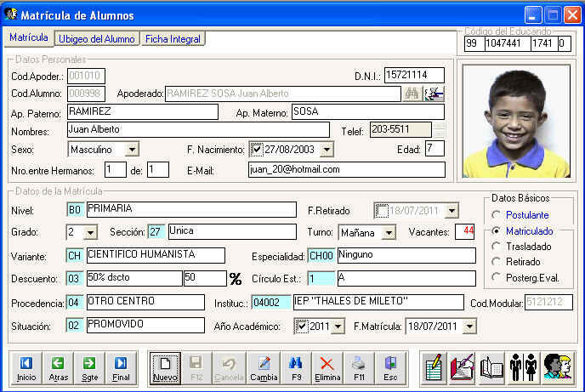Click the Cambia edit button
This screenshot has width=585, height=392.
[264, 367]
